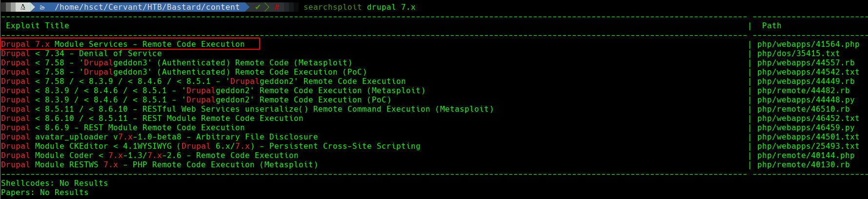
Task: Click the green chevron after the checkmark
Action: point(267,7)
